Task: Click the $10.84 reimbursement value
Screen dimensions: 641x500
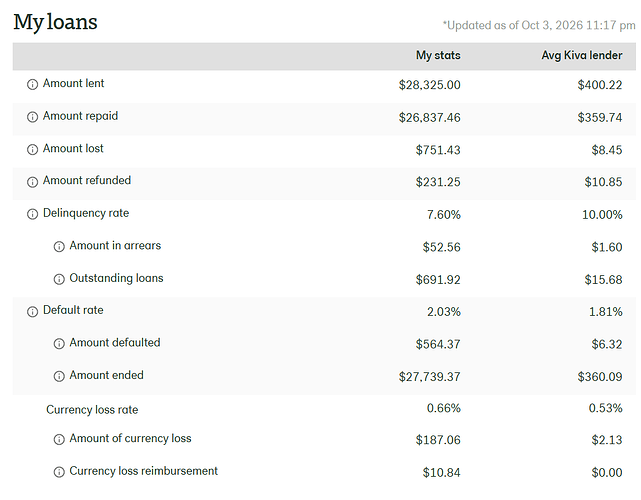Action: pyautogui.click(x=442, y=473)
